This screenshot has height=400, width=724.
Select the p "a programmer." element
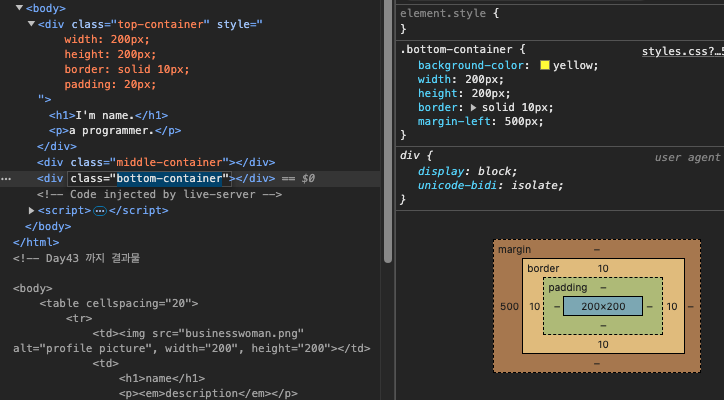click(x=115, y=131)
